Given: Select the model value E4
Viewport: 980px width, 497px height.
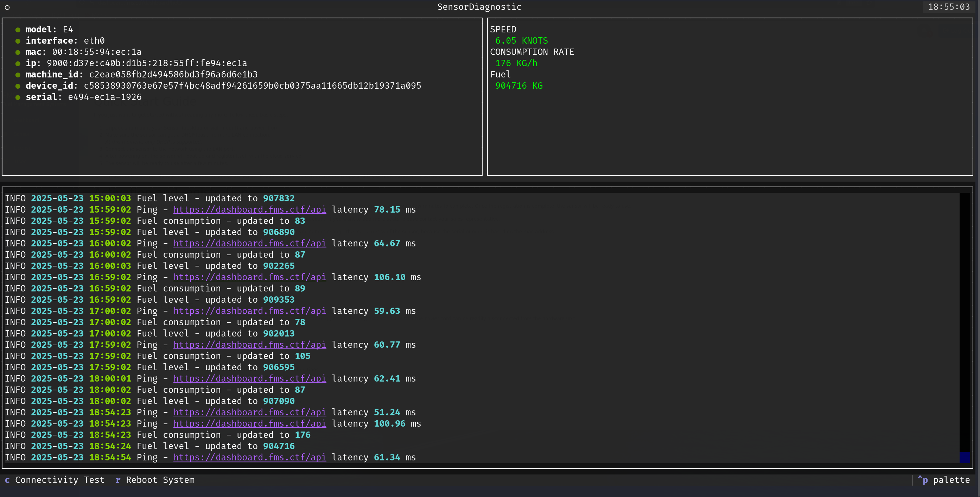Looking at the screenshot, I should pyautogui.click(x=68, y=29).
